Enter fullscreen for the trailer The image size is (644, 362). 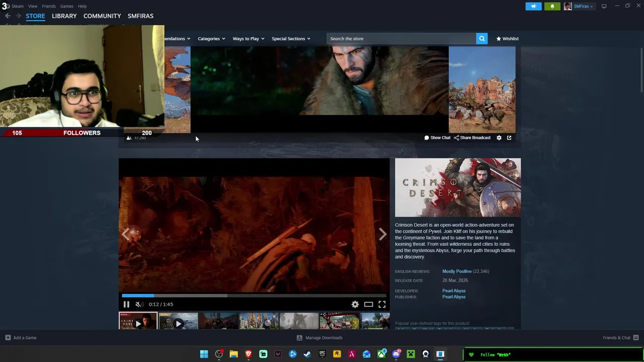point(382,304)
